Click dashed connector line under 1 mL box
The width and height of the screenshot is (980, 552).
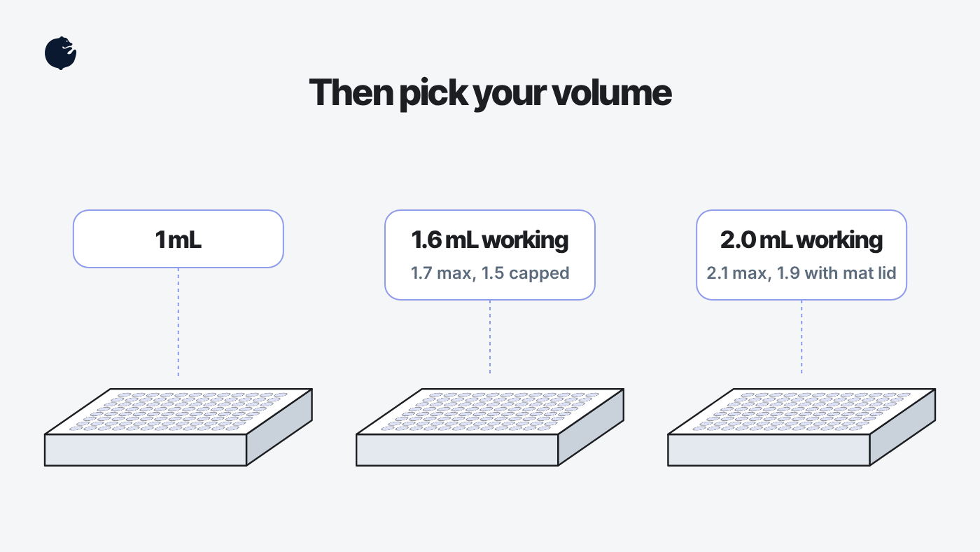click(178, 322)
